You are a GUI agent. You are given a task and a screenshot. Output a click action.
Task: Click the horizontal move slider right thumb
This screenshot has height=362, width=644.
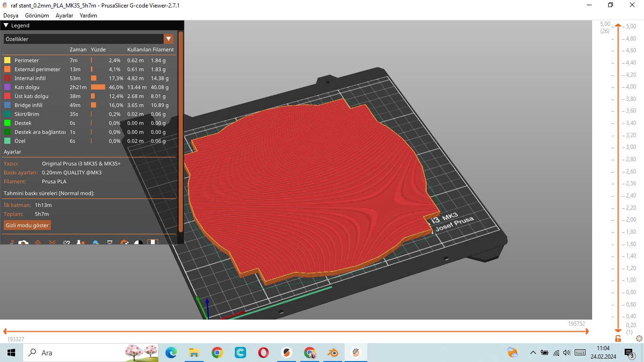[587, 331]
